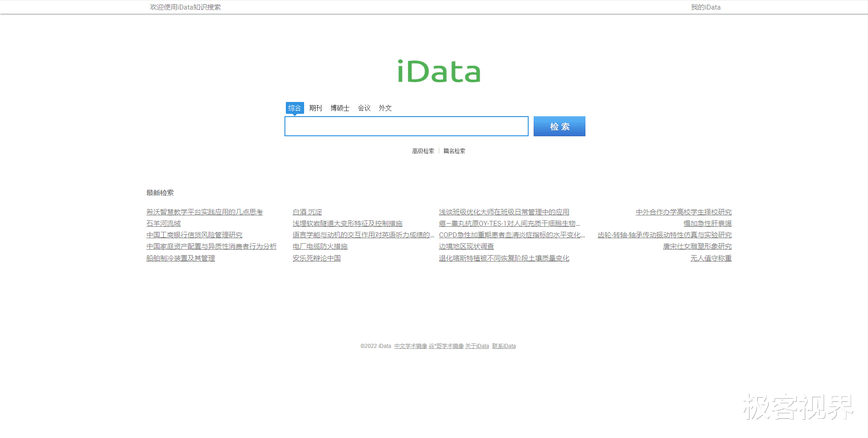Image resolution: width=868 pixels, height=438 pixels.
Task: Open the 谷*哥学术镜像 footer link
Action: click(447, 346)
